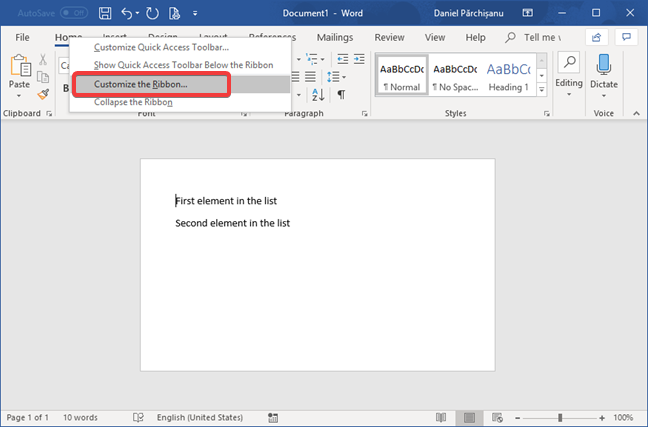
Task: Click the zoom slider handle
Action: tap(560, 418)
